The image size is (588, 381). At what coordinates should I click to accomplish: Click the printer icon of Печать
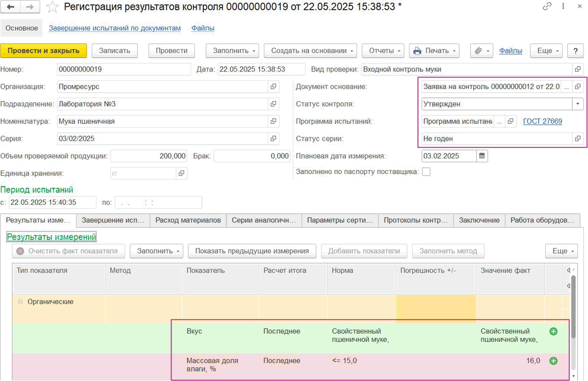point(417,51)
